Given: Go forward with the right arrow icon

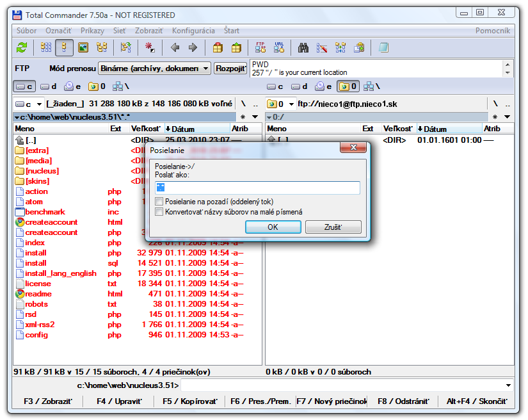Looking at the screenshot, I should (x=193, y=47).
